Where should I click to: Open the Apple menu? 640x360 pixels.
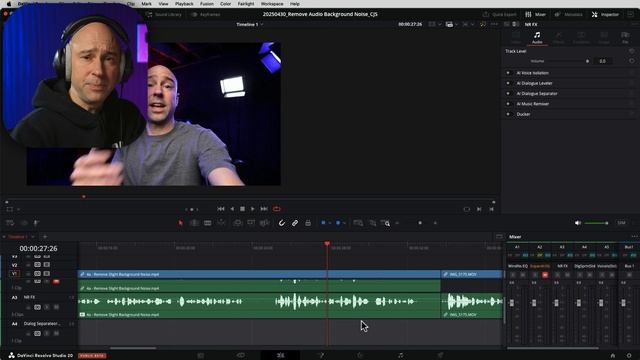(x=9, y=4)
